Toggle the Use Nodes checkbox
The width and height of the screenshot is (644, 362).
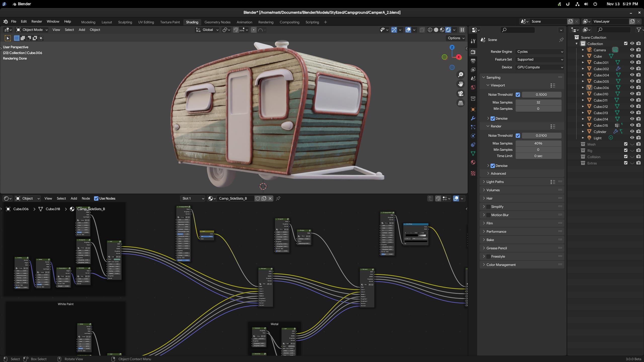coord(96,198)
